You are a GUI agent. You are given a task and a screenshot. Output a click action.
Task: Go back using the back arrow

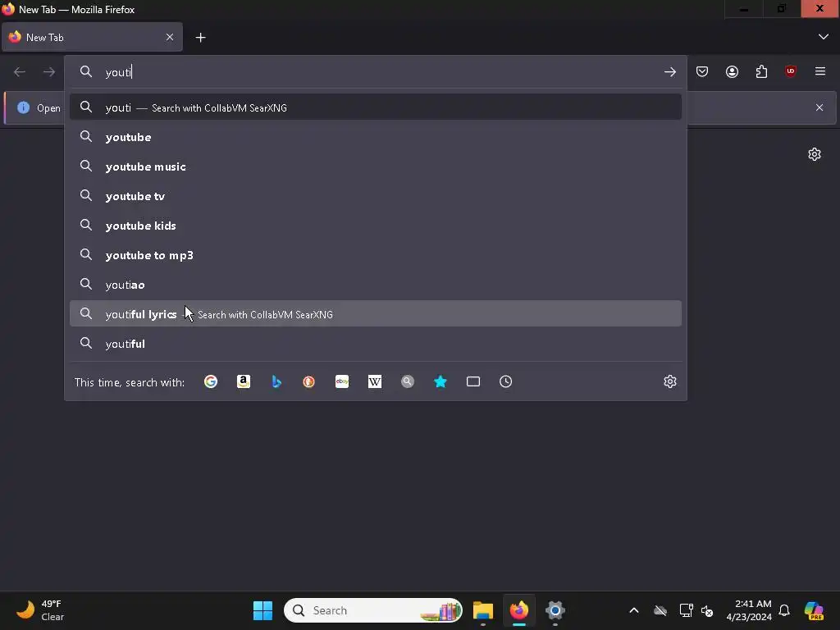pyautogui.click(x=20, y=72)
